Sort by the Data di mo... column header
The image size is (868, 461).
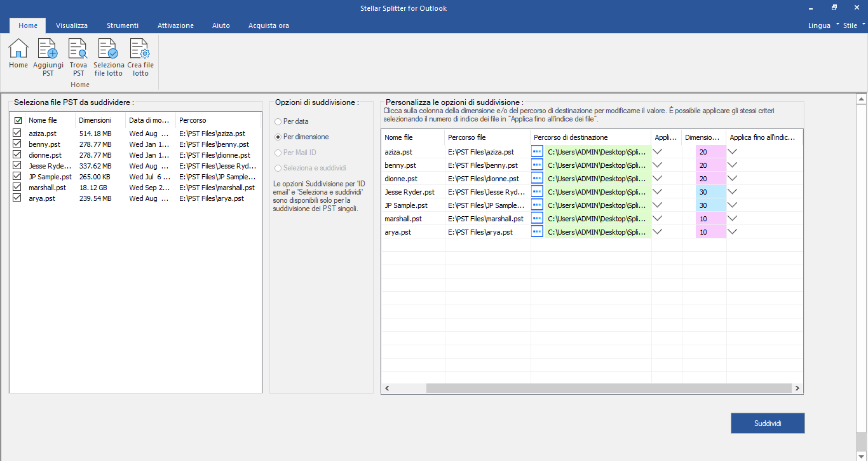click(x=151, y=120)
